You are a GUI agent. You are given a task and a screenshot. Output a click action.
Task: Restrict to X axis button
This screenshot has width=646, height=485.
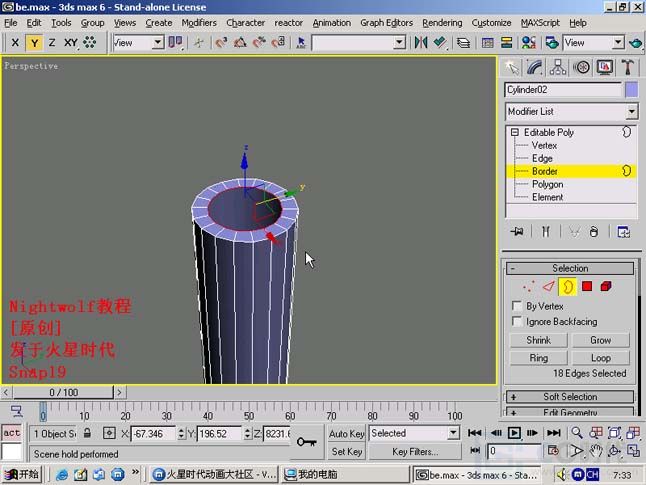coord(15,42)
